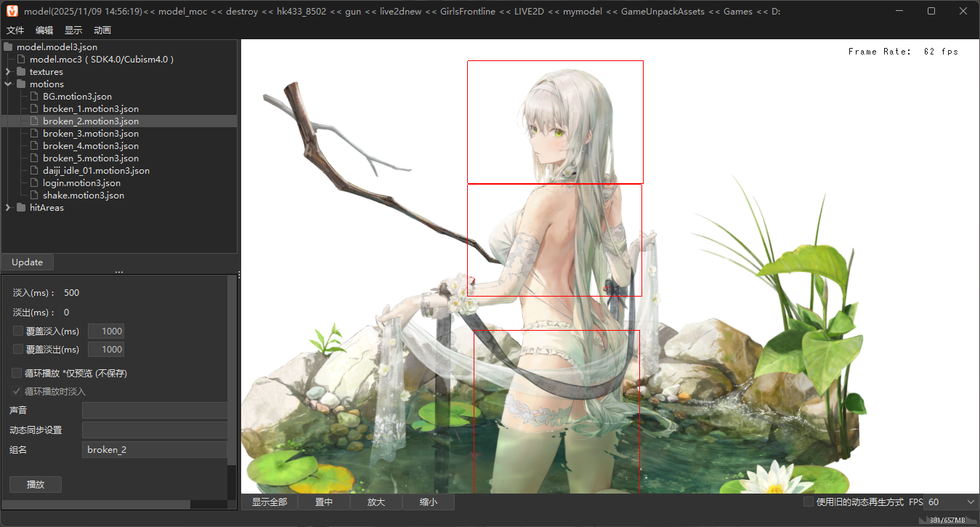
Task: Open the 编辑 menu
Action: pyautogui.click(x=44, y=30)
